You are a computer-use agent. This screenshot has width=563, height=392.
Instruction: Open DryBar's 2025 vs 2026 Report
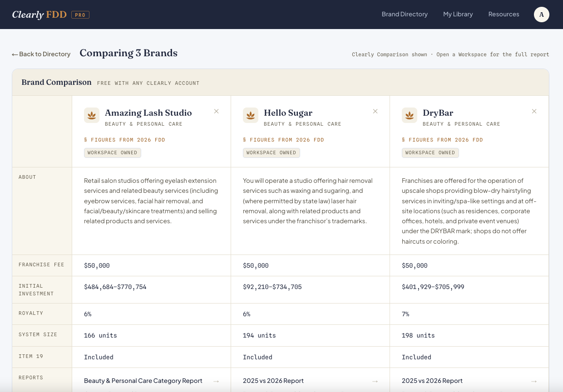point(432,381)
